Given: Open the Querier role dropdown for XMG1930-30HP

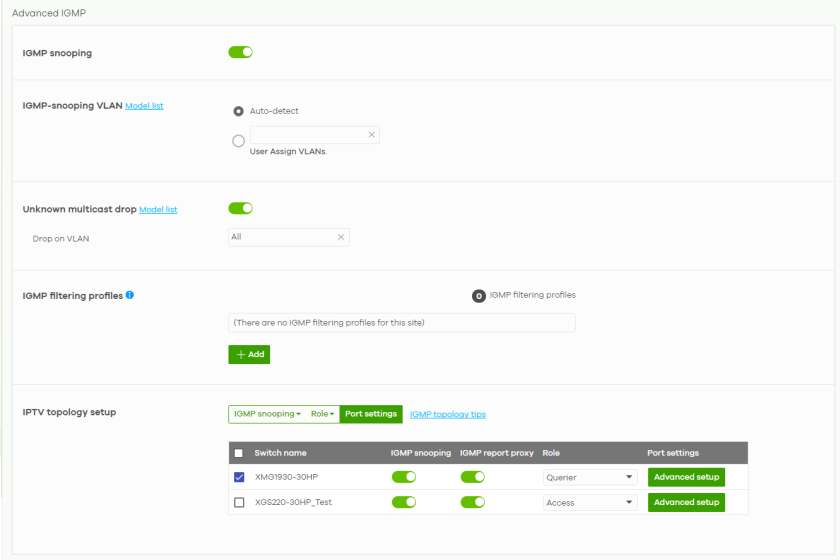Looking at the screenshot, I should click(590, 477).
